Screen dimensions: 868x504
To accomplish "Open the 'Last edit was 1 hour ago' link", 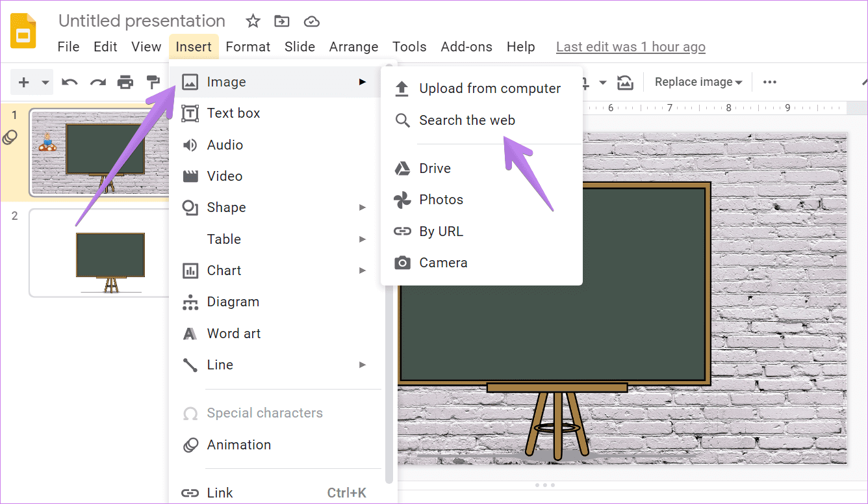I will tap(631, 47).
